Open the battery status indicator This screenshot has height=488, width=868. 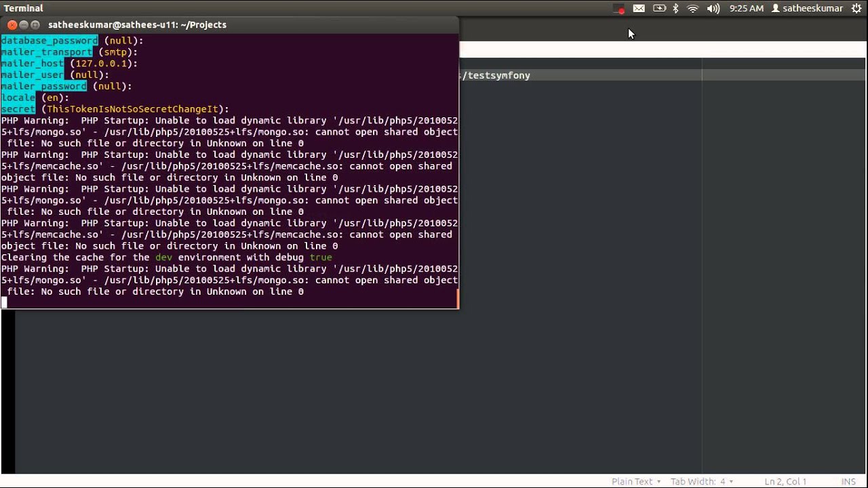(659, 9)
